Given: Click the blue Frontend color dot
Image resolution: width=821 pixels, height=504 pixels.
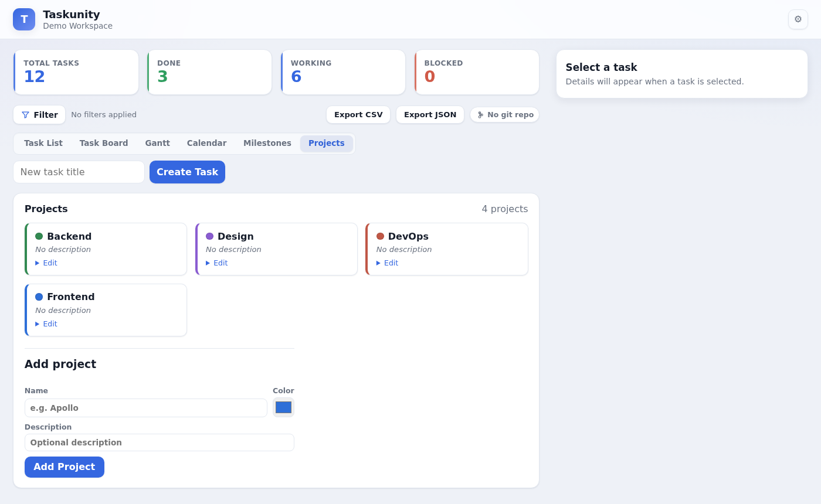Looking at the screenshot, I should [39, 297].
